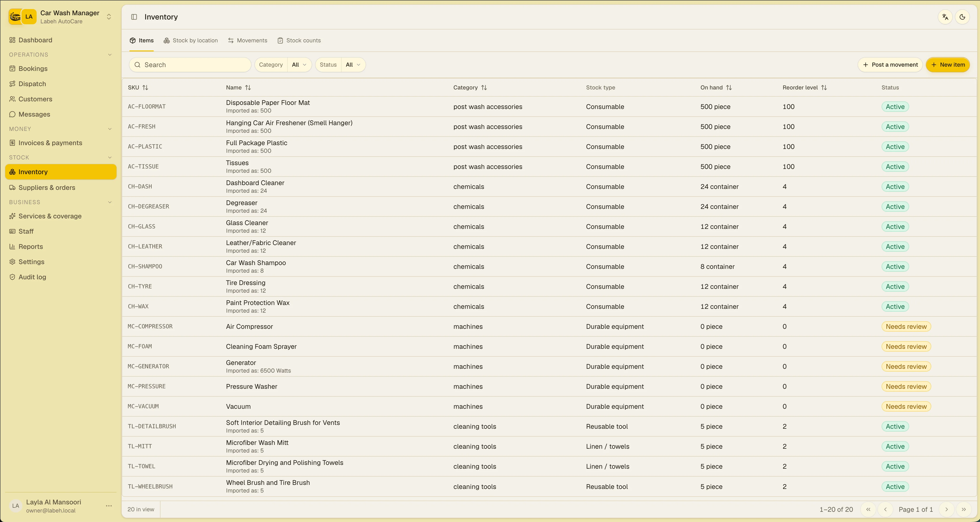Image resolution: width=980 pixels, height=522 pixels.
Task: Open user options ellipsis for Layla Al Mansoori
Action: [109, 506]
